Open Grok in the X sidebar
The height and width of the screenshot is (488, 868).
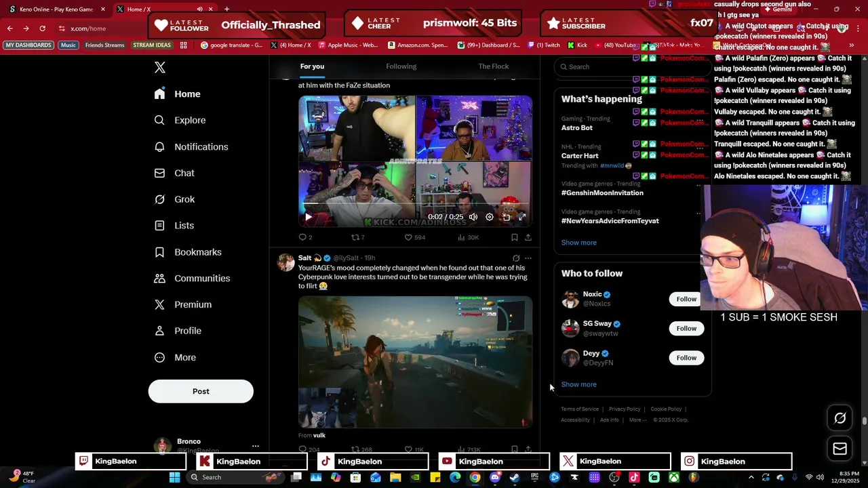coord(174,199)
